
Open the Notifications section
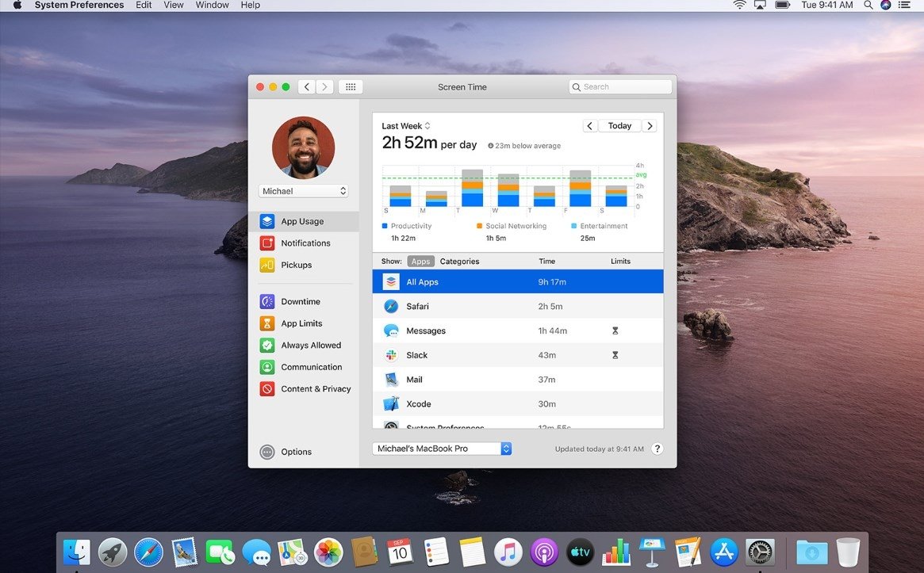pos(305,243)
